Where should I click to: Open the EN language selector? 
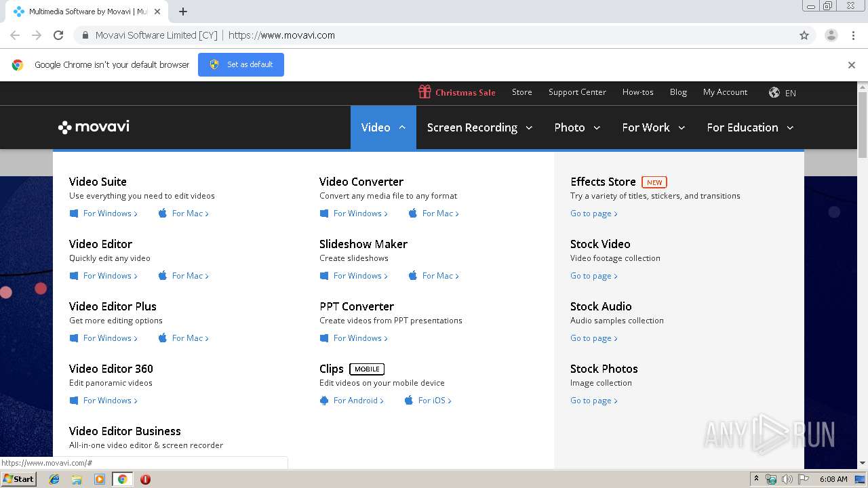(x=791, y=93)
